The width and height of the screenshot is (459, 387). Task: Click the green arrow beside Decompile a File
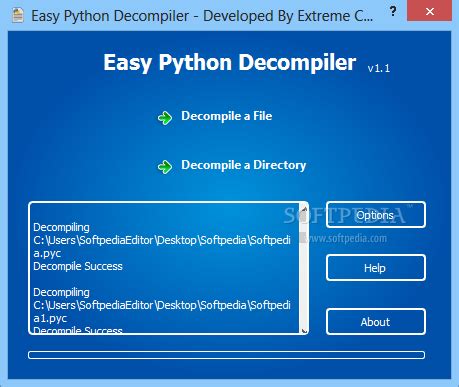click(165, 118)
